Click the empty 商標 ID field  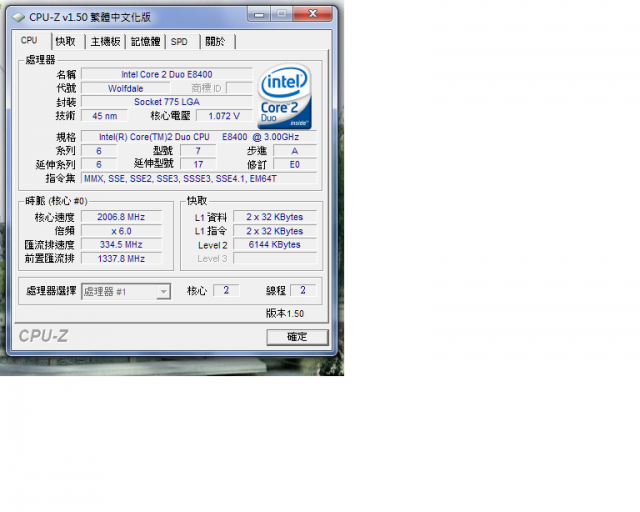tap(240, 88)
